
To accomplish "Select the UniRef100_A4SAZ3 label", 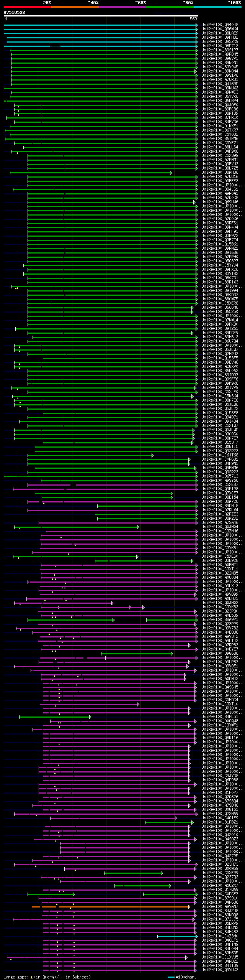I will click(220, 839).
